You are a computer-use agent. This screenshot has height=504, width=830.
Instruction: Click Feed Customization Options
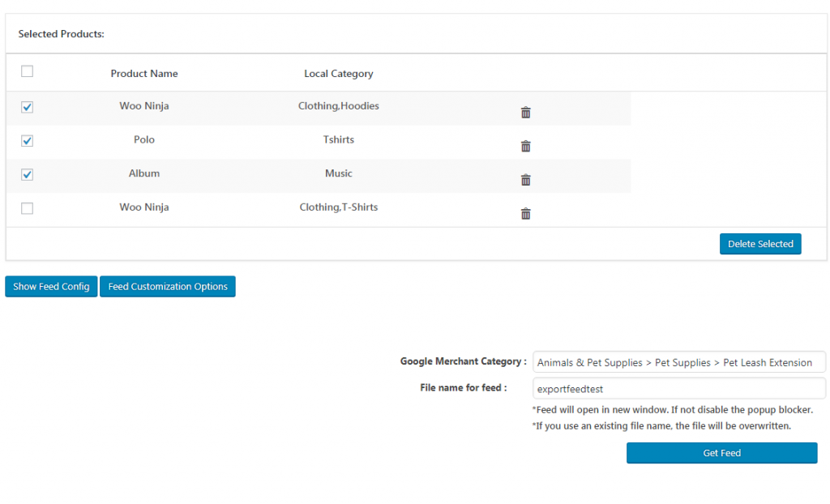point(167,286)
